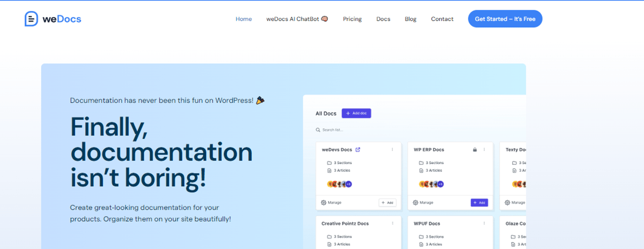The height and width of the screenshot is (249, 644).
Task: Click contributor avatars on WP ERP Docs card
Action: (x=431, y=184)
